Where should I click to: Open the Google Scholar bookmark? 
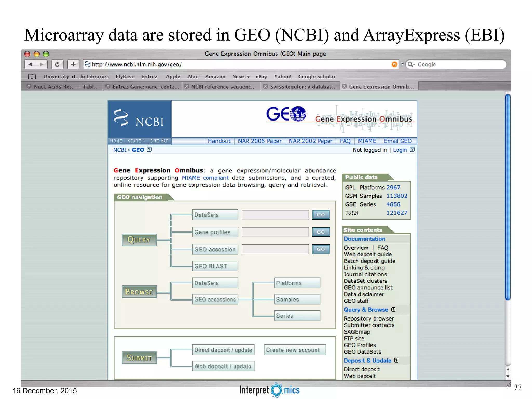pos(317,77)
